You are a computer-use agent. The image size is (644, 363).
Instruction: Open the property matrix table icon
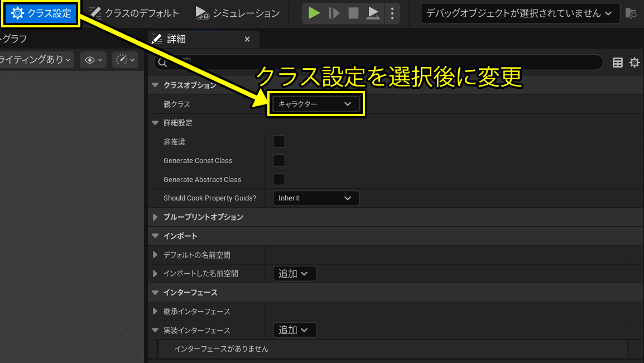click(x=617, y=63)
